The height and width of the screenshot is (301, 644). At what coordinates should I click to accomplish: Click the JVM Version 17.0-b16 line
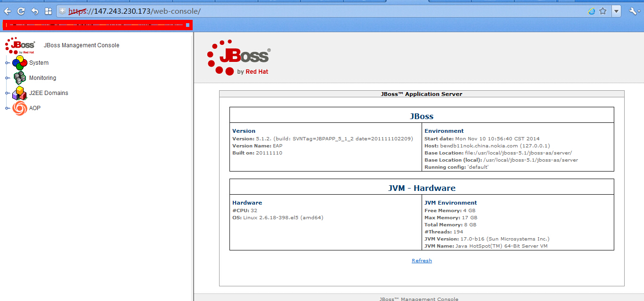click(487, 239)
